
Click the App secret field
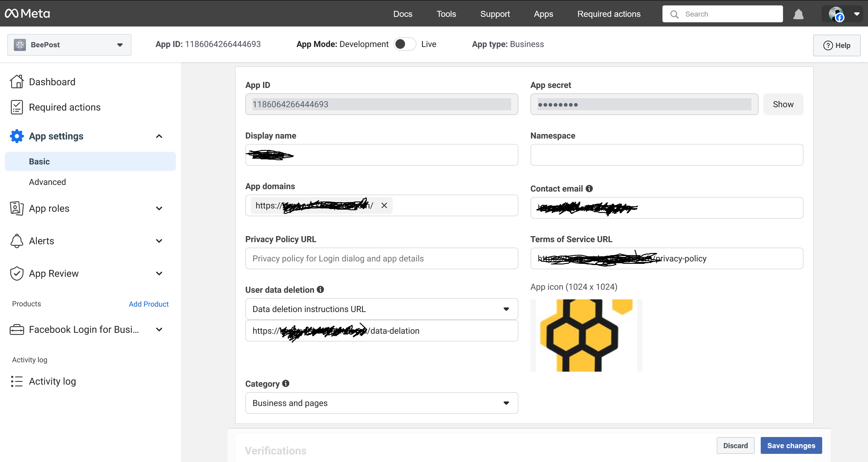644,105
